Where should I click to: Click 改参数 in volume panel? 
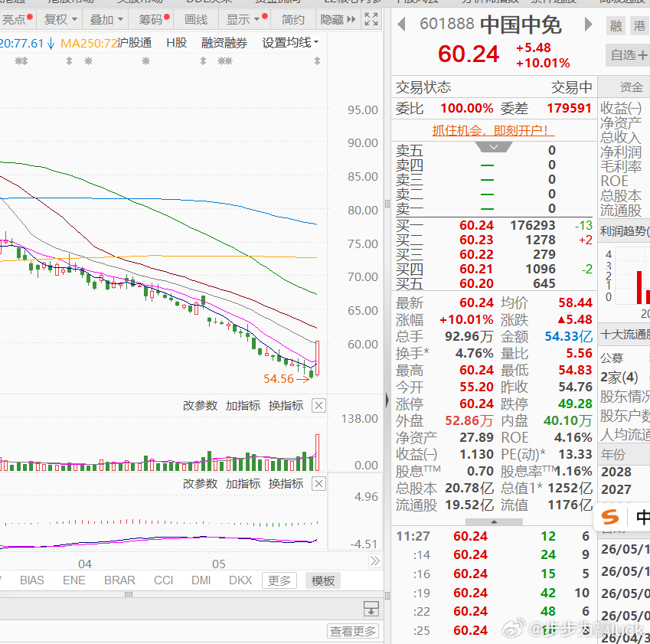click(x=201, y=406)
